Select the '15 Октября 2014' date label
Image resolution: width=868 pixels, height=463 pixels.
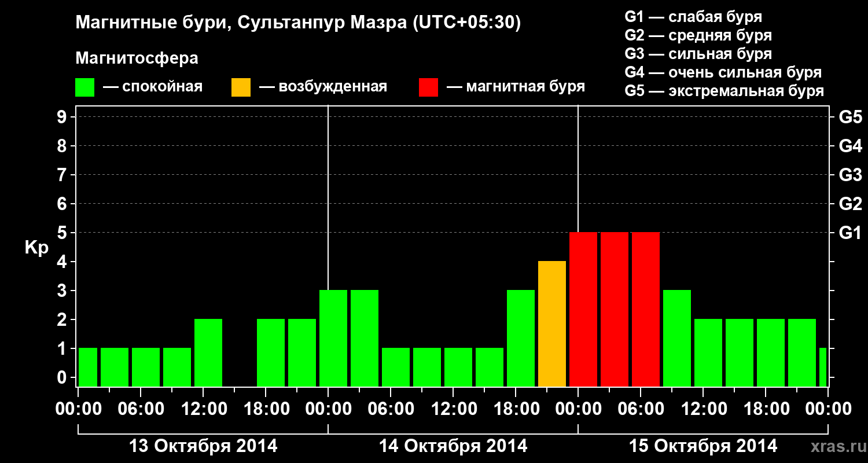703,446
